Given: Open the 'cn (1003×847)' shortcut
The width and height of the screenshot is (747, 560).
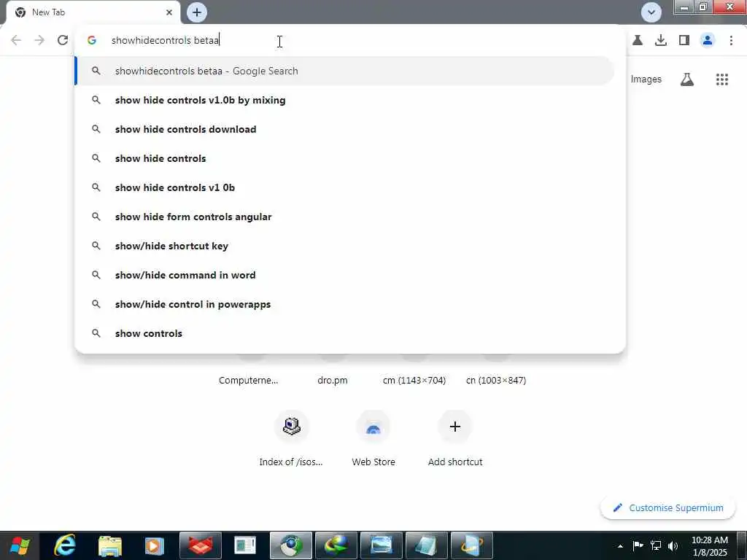Looking at the screenshot, I should [x=496, y=380].
